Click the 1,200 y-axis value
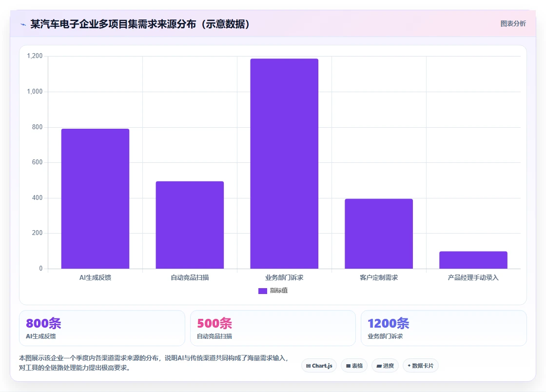Viewport: 546px width, 392px height. [x=35, y=56]
